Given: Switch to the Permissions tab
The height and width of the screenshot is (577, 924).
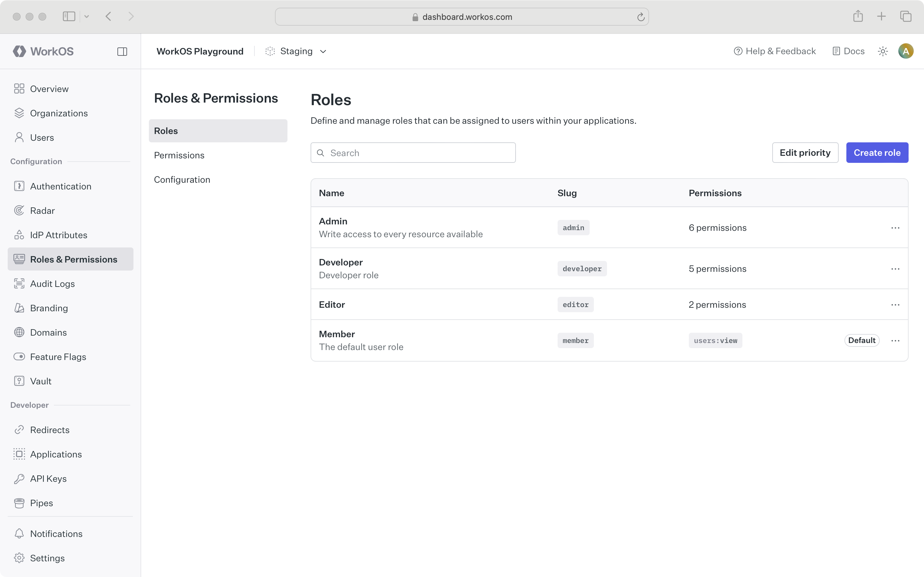Looking at the screenshot, I should (x=179, y=155).
